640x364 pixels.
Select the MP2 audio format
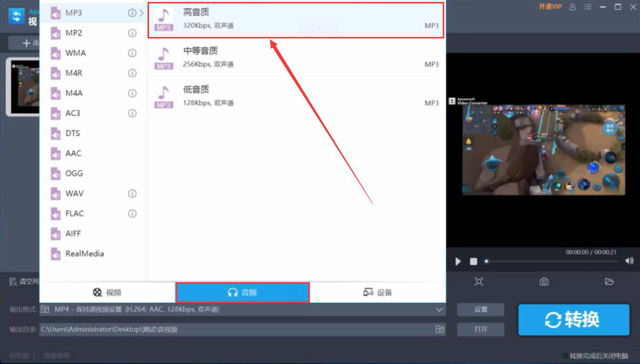pyautogui.click(x=93, y=33)
